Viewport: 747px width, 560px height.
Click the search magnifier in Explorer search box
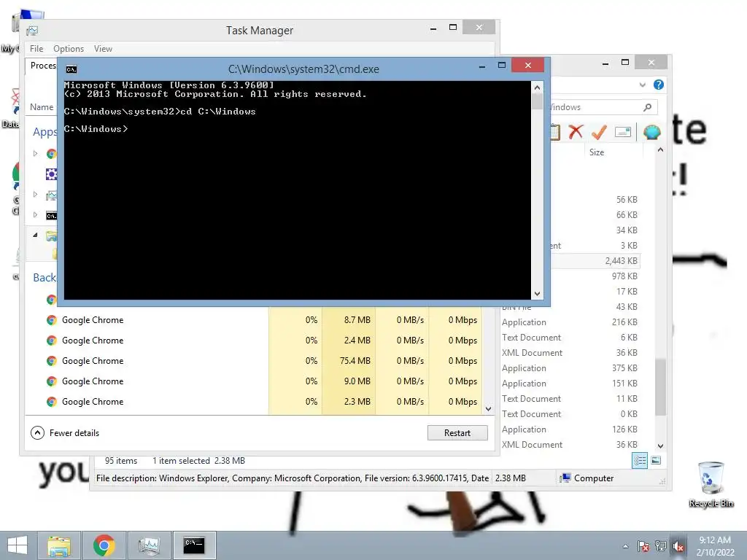(647, 108)
